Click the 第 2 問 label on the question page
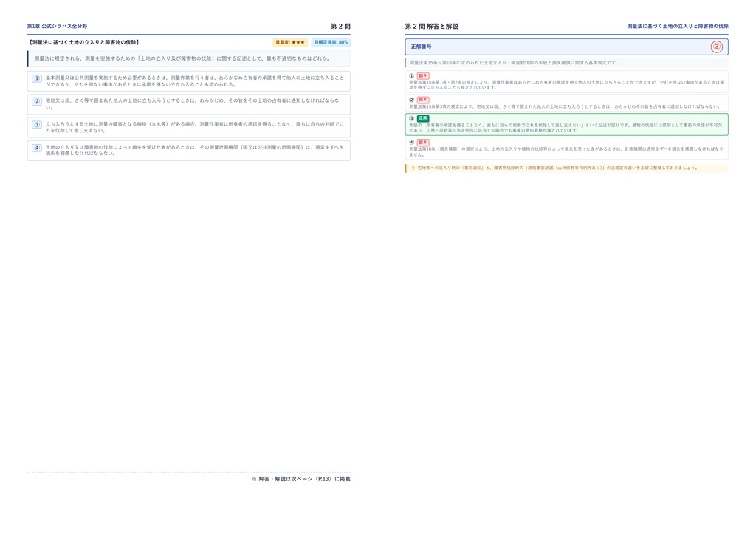Screen dimensions: 756x535 [340, 26]
